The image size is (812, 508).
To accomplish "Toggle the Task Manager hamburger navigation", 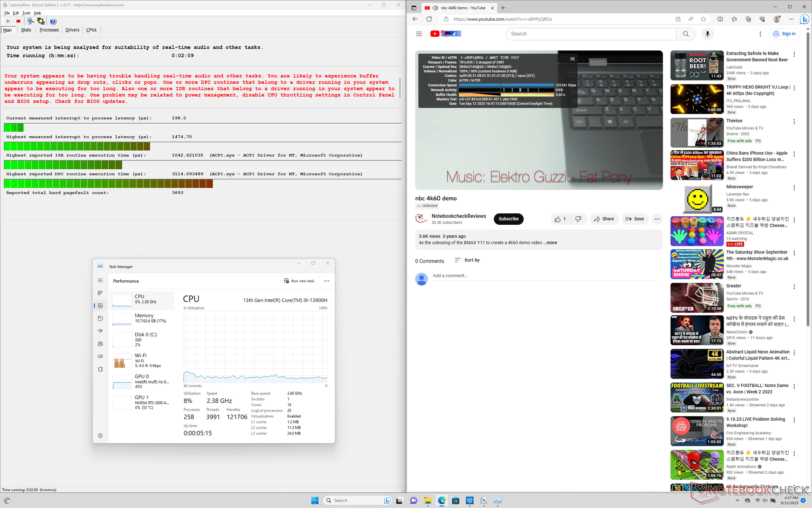I will tap(100, 280).
